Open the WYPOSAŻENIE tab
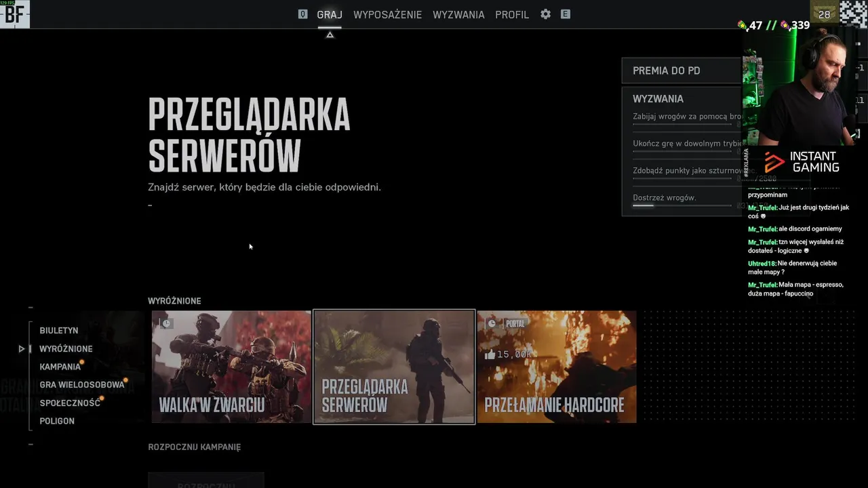The height and width of the screenshot is (488, 868). click(387, 14)
